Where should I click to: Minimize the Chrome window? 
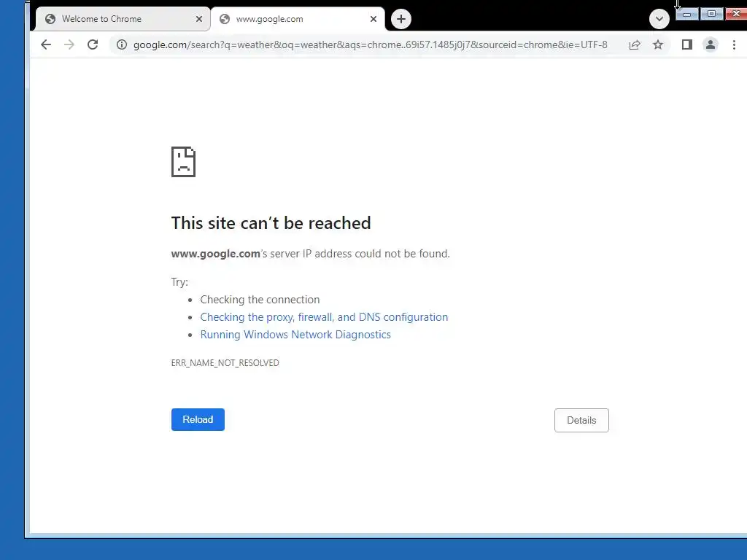point(687,15)
